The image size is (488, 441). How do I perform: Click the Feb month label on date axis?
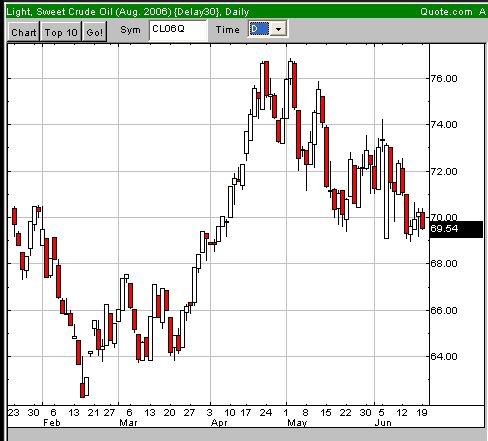(52, 423)
